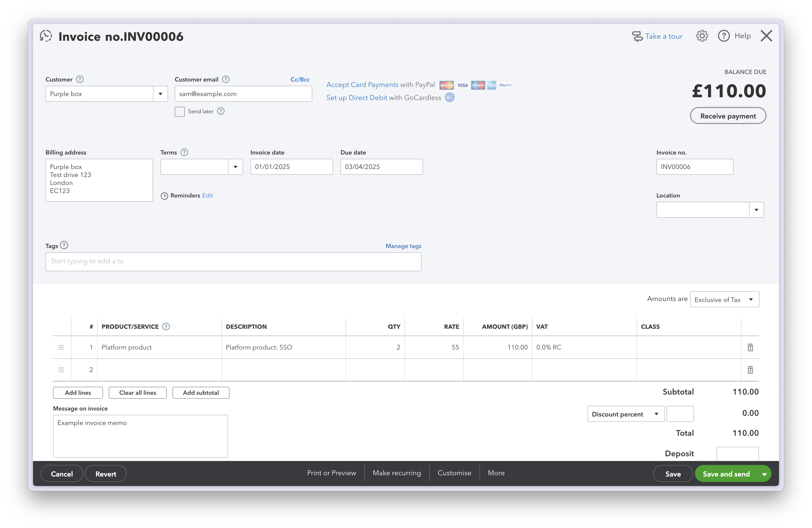Open the Help question mark icon
This screenshot has width=812, height=528.
coord(724,36)
